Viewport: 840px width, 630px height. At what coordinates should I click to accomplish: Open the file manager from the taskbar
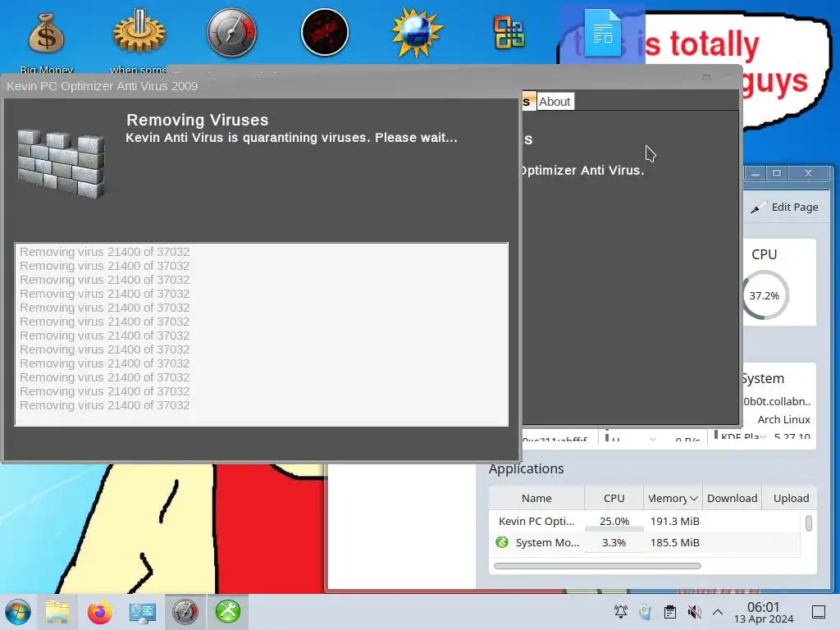pyautogui.click(x=57, y=612)
